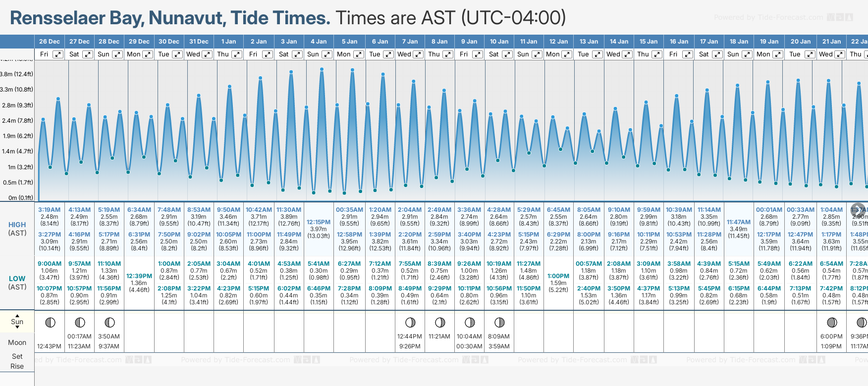Click the highest tide peak point on 4 Jan

click(322, 69)
